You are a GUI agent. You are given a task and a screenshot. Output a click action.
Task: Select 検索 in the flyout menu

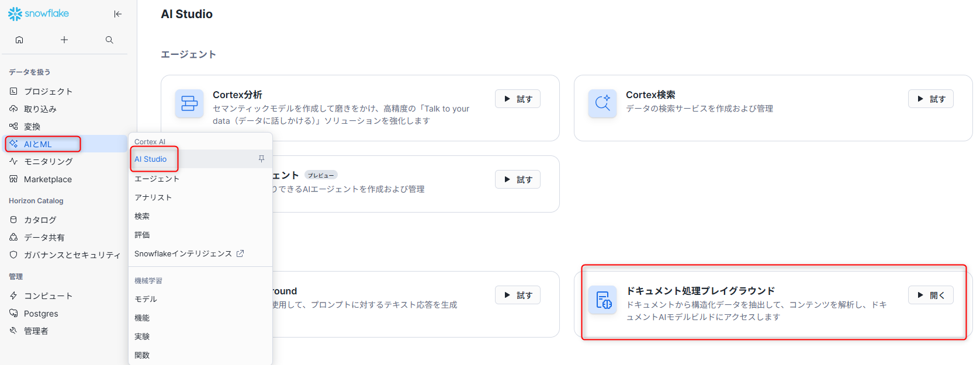tap(200, 216)
